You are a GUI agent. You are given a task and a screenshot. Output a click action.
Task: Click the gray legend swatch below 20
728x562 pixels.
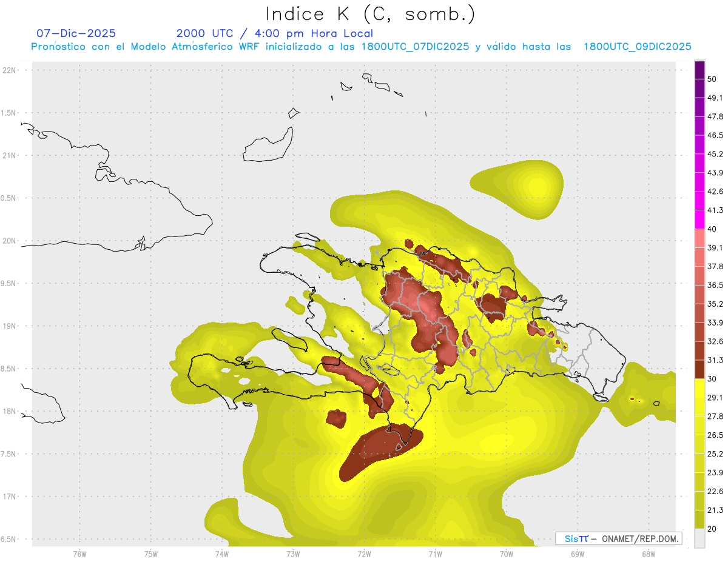[699, 538]
